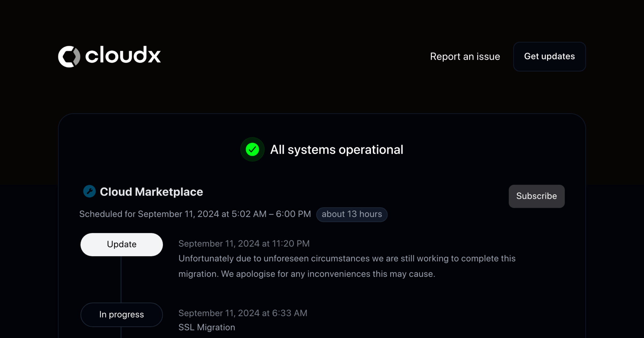
Task: Select the checkmark inside the status circle
Action: (252, 150)
